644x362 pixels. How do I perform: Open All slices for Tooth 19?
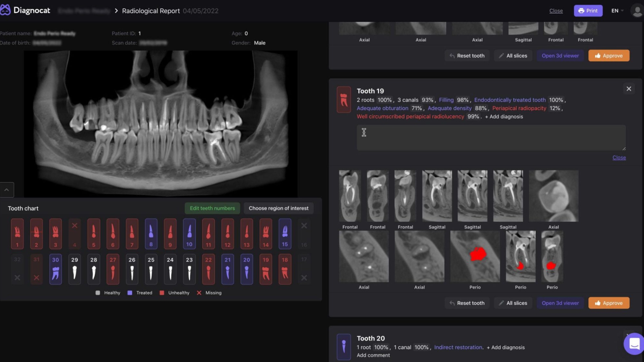pyautogui.click(x=513, y=303)
